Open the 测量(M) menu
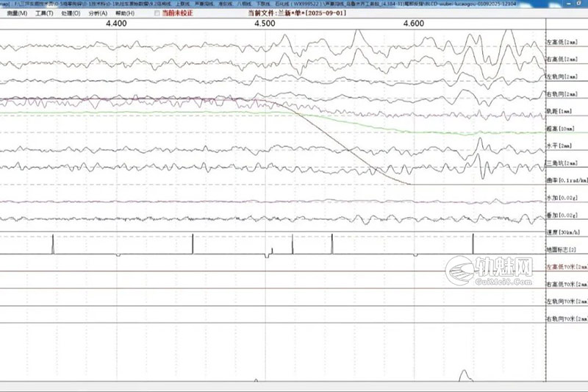 pos(16,13)
